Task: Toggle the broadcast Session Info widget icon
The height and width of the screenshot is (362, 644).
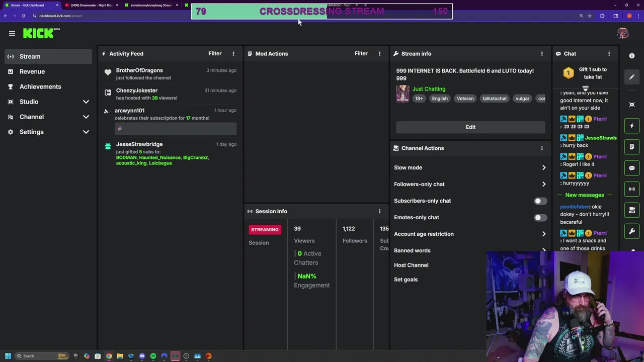Action: click(x=632, y=189)
